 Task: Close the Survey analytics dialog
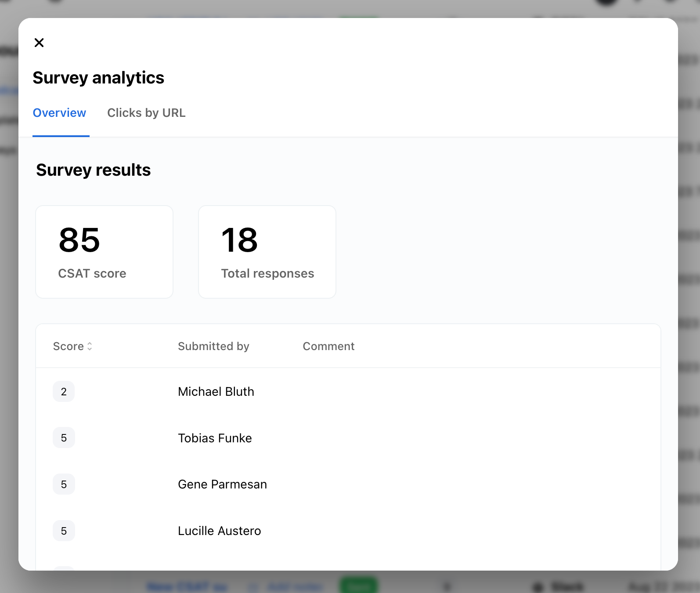coord(39,43)
